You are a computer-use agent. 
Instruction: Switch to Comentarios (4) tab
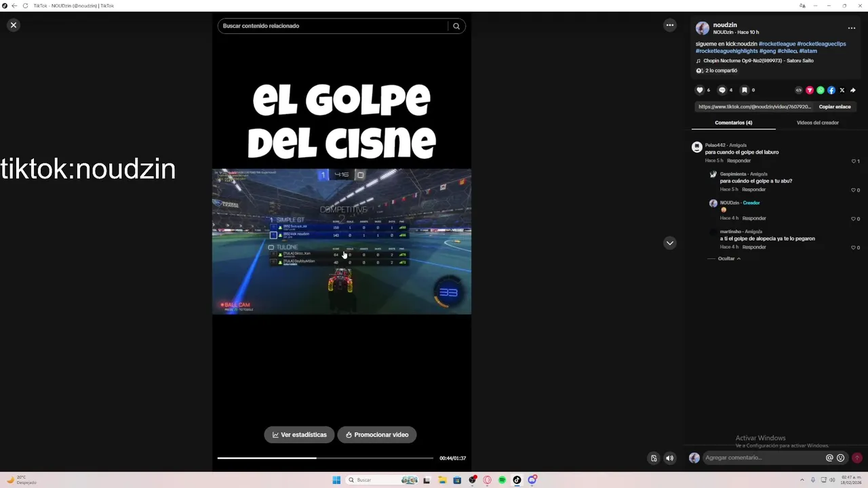(734, 123)
